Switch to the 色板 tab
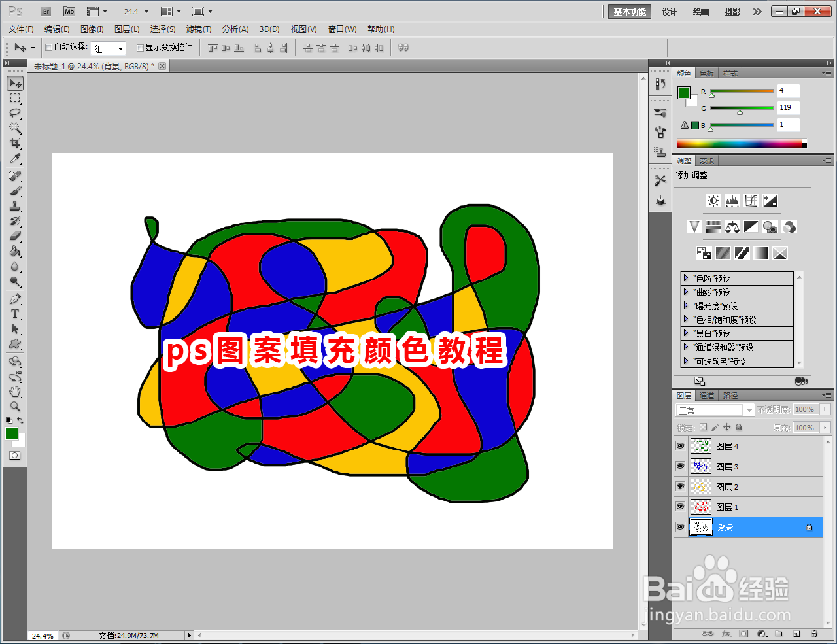This screenshot has width=837, height=644. pyautogui.click(x=707, y=73)
